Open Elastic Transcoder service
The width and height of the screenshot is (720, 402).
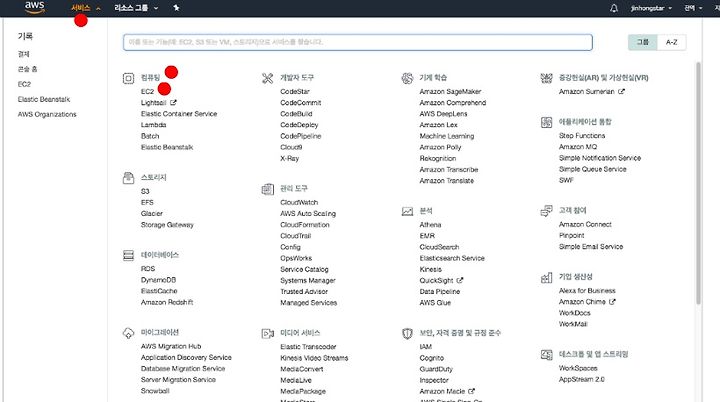click(x=308, y=347)
